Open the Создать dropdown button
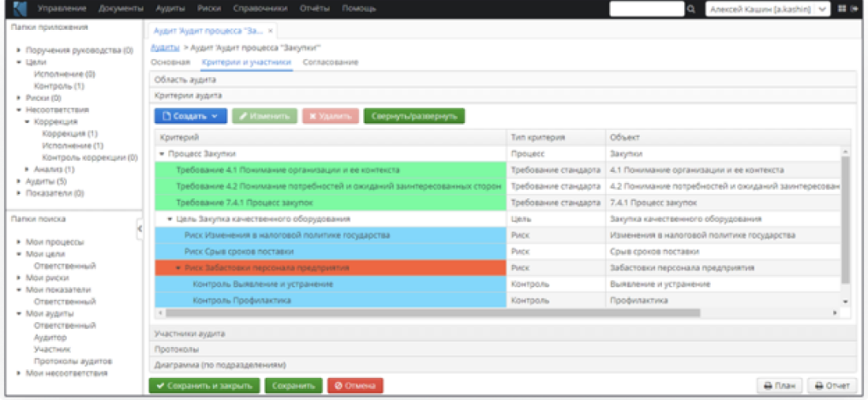The image size is (868, 400). coord(191,116)
